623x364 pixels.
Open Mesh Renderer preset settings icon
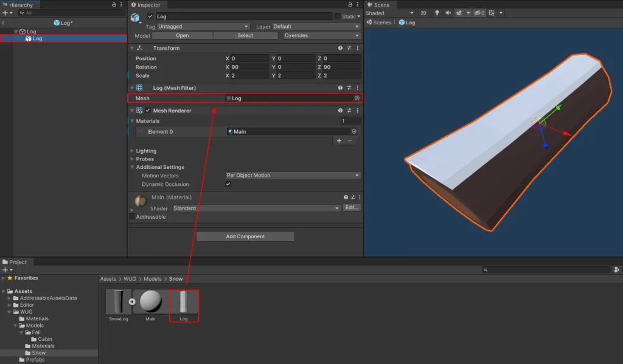(x=349, y=111)
